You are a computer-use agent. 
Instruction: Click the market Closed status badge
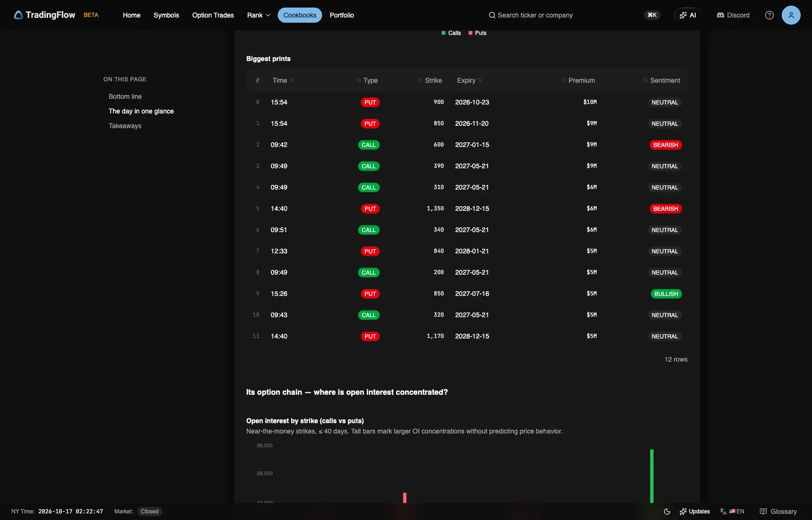[x=149, y=511]
